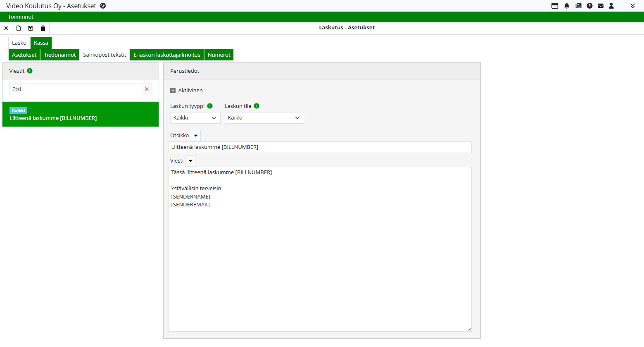Open the Toiminnot menu
The height and width of the screenshot is (347, 644).
coord(21,17)
